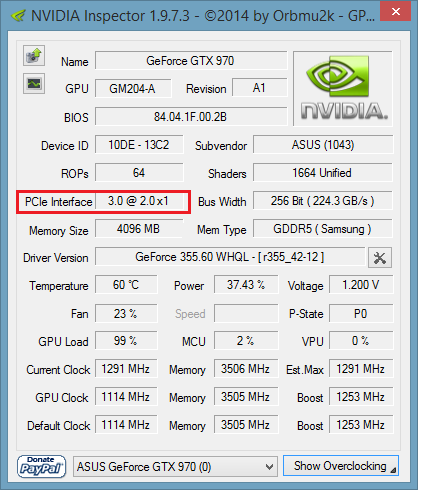Open driver profile settings wrench icon
The width and height of the screenshot is (423, 493).
380,258
